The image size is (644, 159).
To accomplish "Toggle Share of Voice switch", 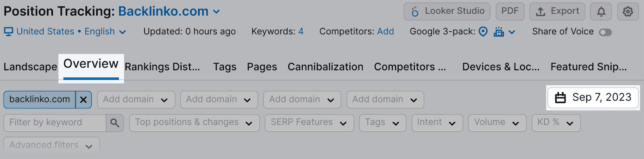I will pyautogui.click(x=605, y=32).
